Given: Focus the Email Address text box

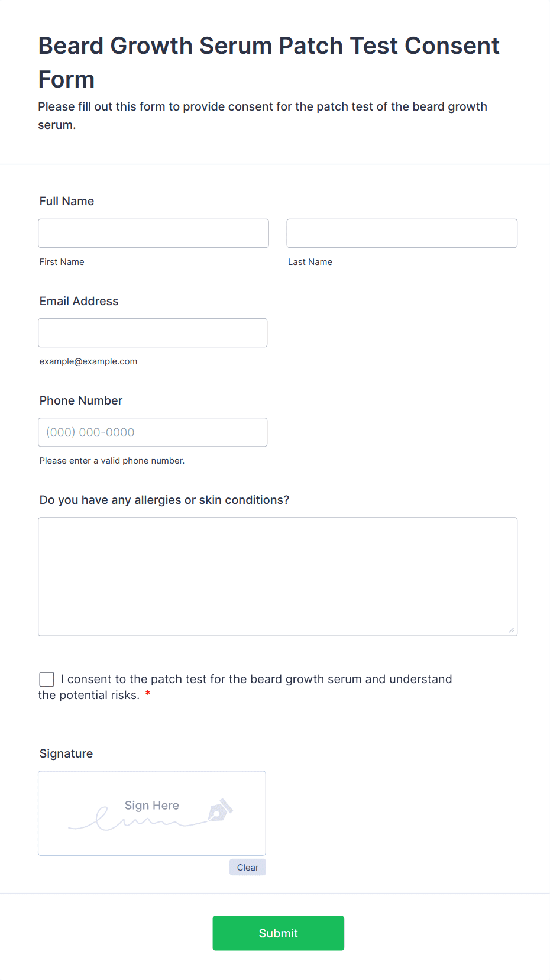Looking at the screenshot, I should click(x=153, y=332).
